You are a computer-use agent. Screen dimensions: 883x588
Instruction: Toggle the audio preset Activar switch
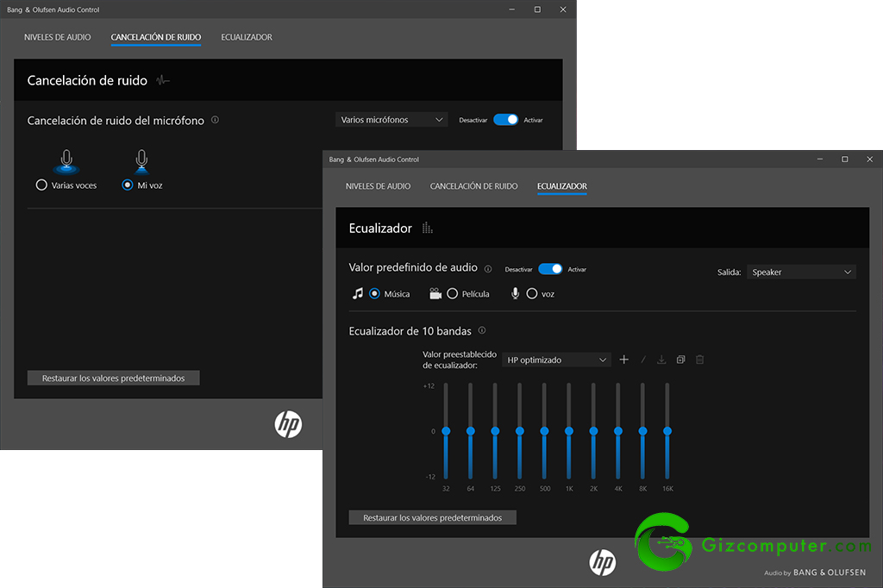coord(550,269)
